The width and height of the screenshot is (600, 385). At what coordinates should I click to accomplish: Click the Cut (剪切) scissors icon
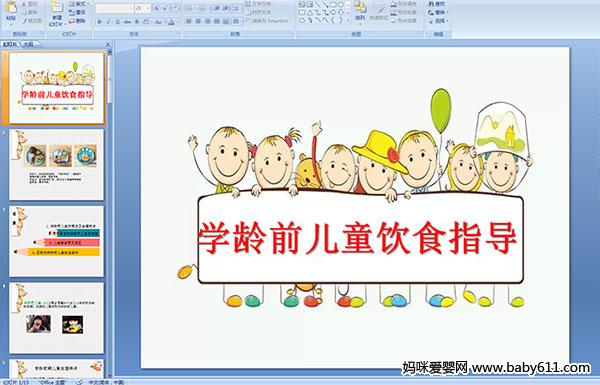(24, 4)
